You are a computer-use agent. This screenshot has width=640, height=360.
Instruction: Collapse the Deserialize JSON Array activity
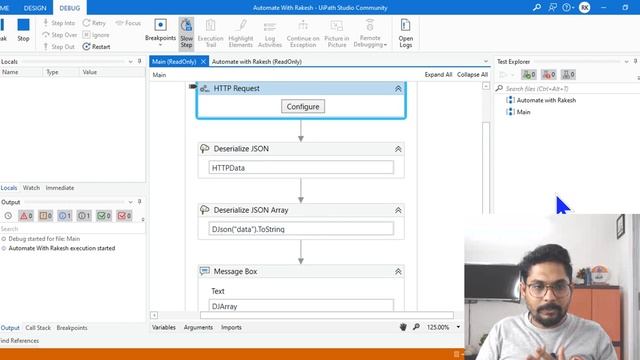(398, 210)
